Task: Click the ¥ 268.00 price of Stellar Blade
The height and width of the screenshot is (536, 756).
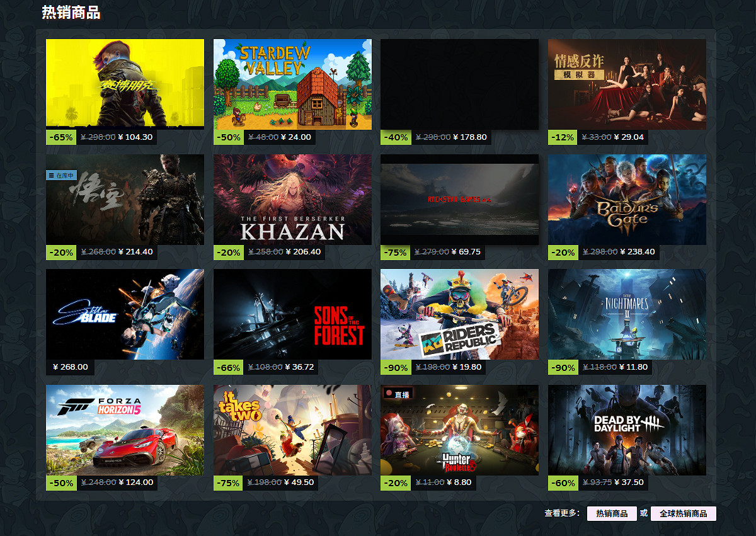Action: pos(71,367)
